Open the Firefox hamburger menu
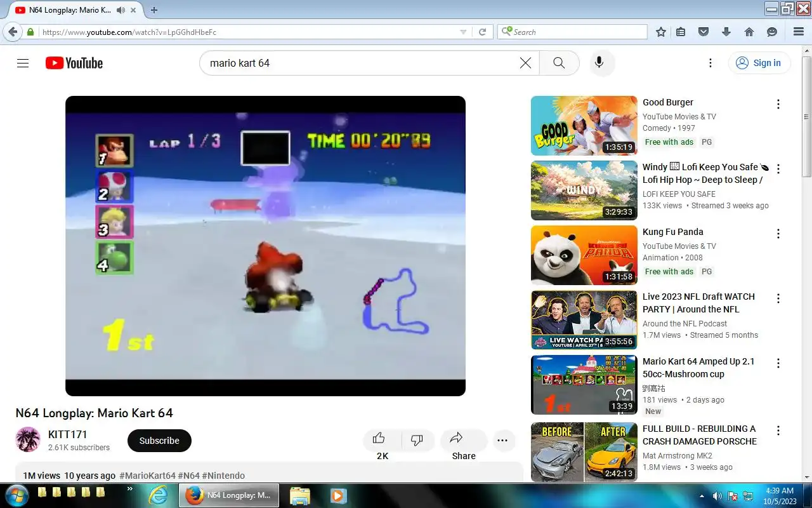 pyautogui.click(x=799, y=32)
